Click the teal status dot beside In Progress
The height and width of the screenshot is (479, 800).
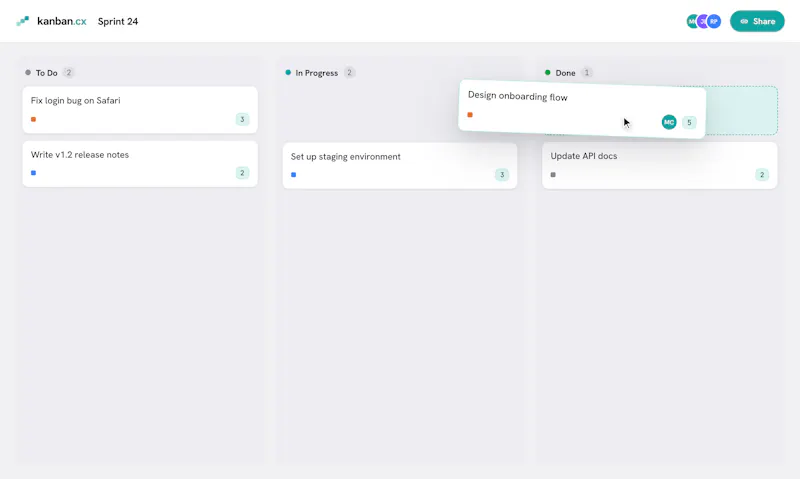288,72
